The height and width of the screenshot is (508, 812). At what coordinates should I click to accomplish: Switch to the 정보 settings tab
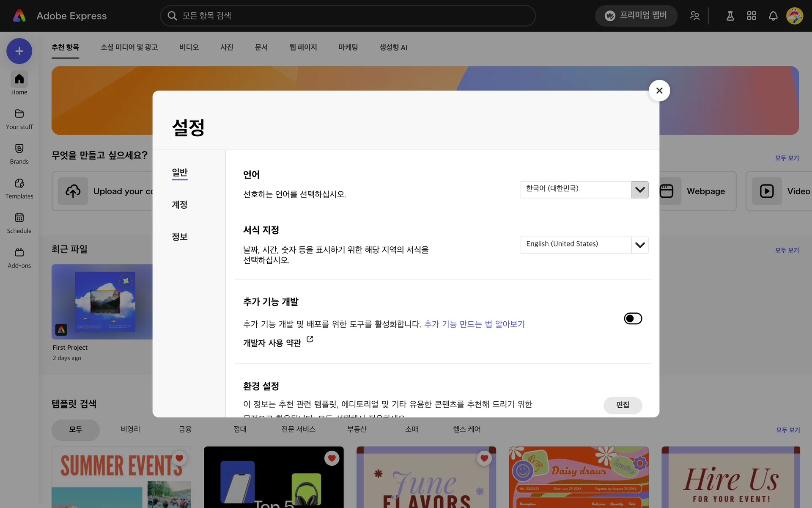[179, 237]
